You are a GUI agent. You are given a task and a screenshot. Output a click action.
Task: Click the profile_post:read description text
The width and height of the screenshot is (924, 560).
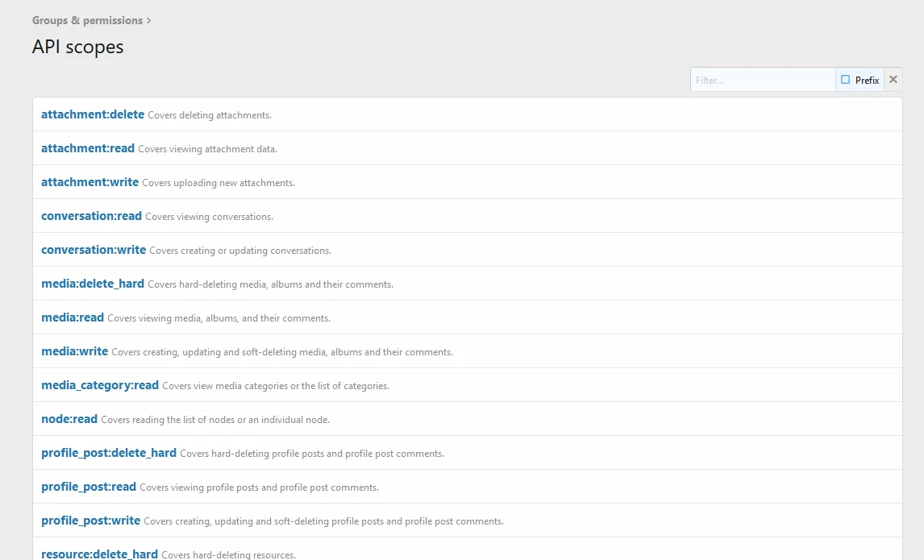(x=260, y=487)
